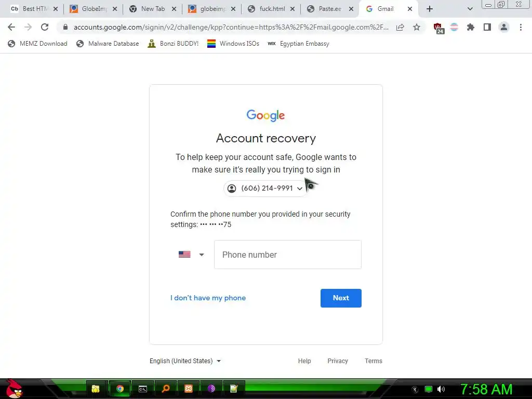Show the tab search chevron list
Image resolution: width=532 pixels, height=399 pixels.
pyautogui.click(x=470, y=9)
